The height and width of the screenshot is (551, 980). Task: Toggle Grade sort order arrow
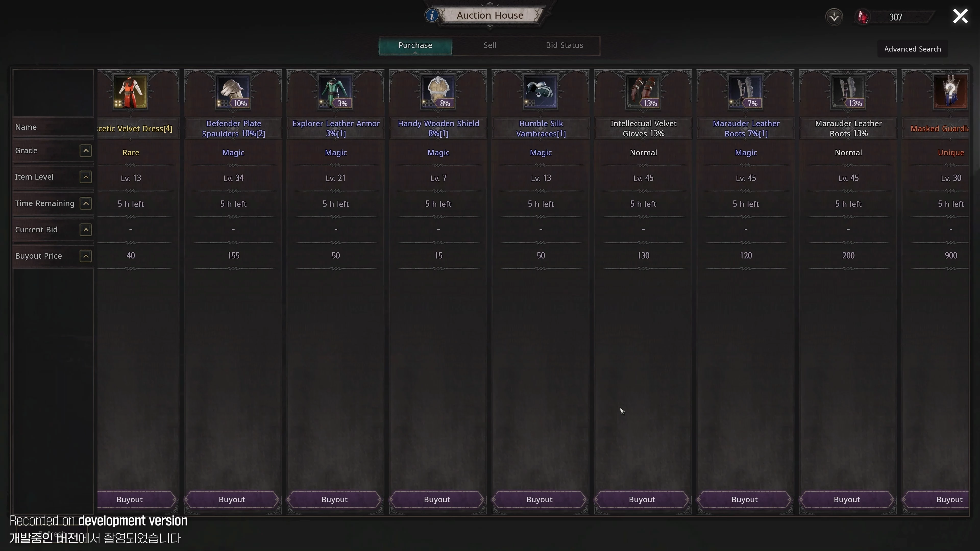(x=85, y=151)
